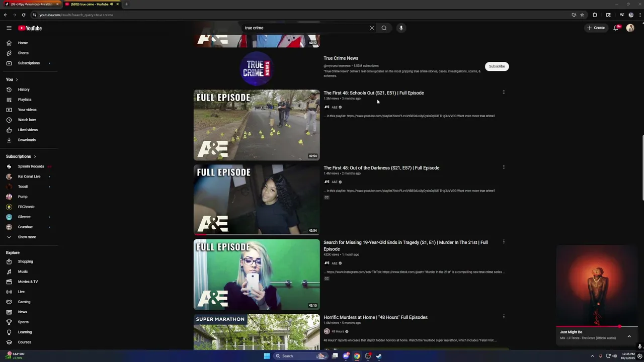Open Discord from the taskbar

[x=346, y=356]
